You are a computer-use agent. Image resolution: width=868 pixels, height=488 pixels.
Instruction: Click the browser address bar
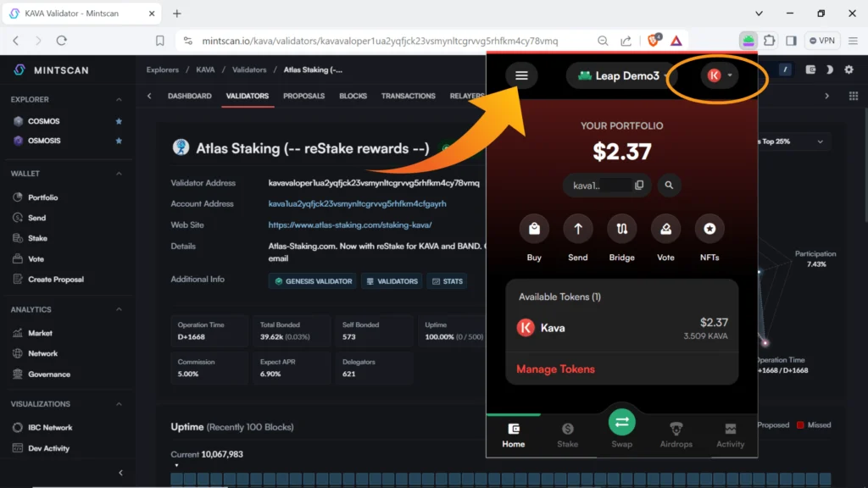380,41
